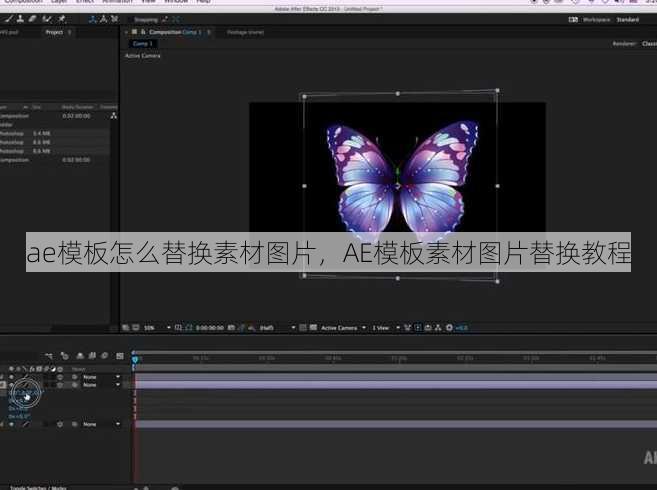Open Active Camera 3D view dropdown
The width and height of the screenshot is (657, 490).
344,328
